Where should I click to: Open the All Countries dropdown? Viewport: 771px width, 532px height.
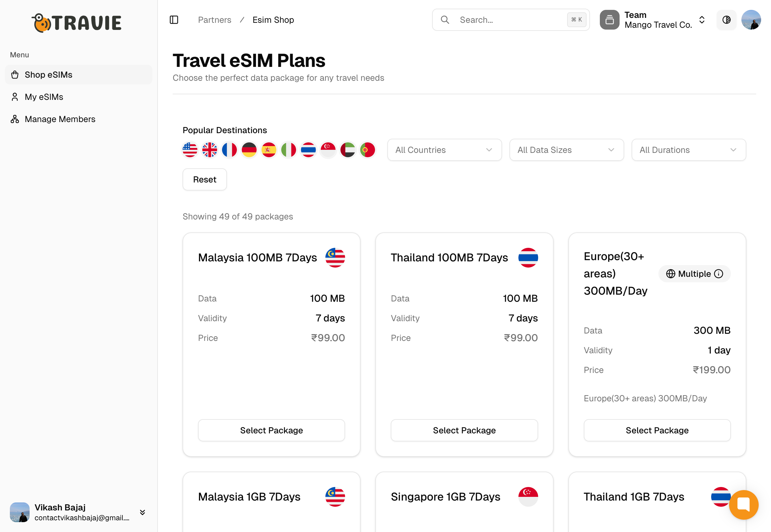pyautogui.click(x=444, y=150)
